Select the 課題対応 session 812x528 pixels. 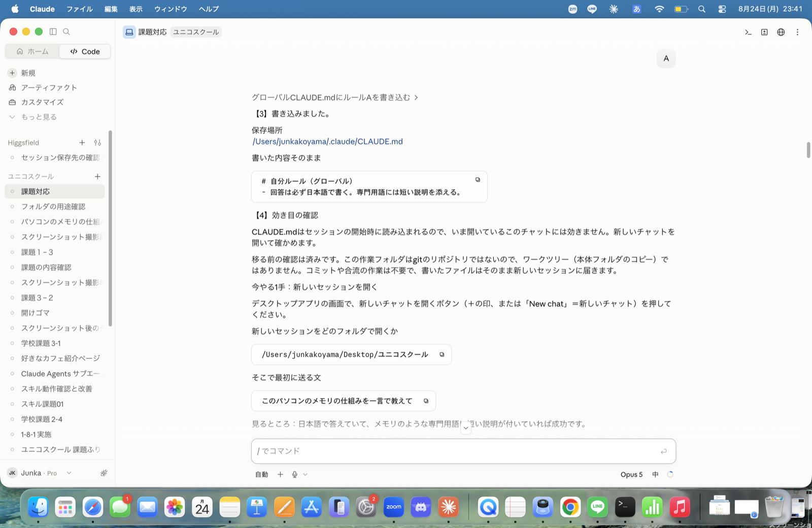pos(55,191)
